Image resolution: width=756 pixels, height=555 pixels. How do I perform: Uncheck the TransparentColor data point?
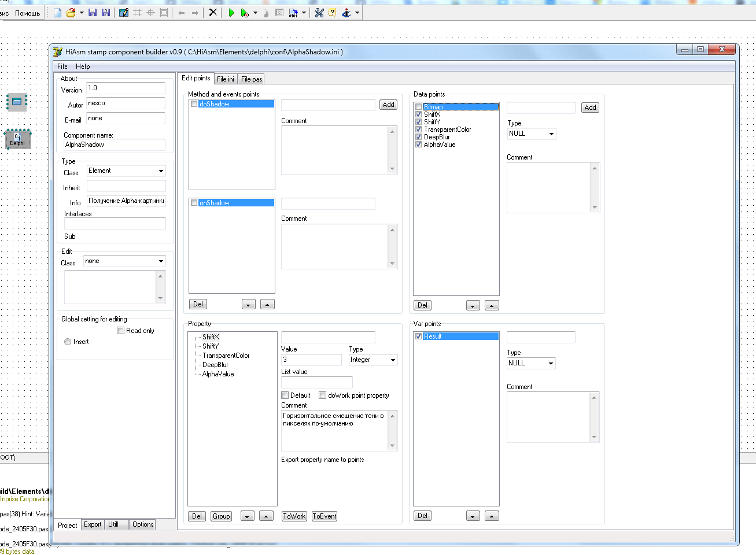pyautogui.click(x=419, y=129)
